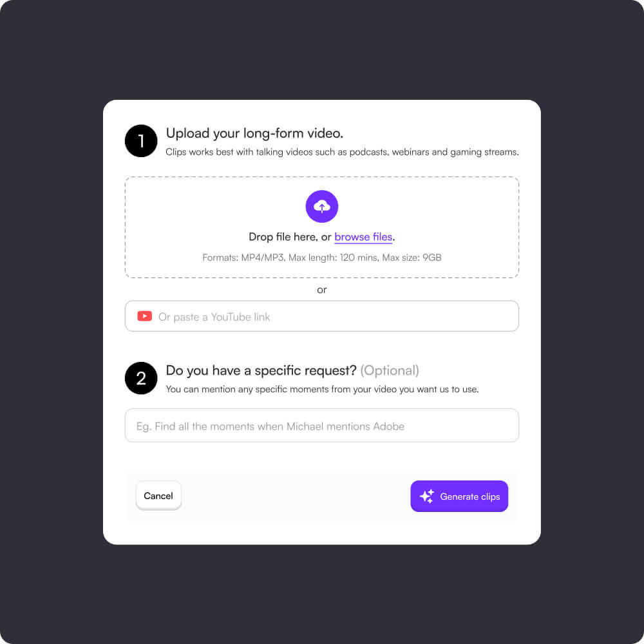The image size is (644, 644).
Task: Click the purple cloud upload icon
Action: point(321,206)
